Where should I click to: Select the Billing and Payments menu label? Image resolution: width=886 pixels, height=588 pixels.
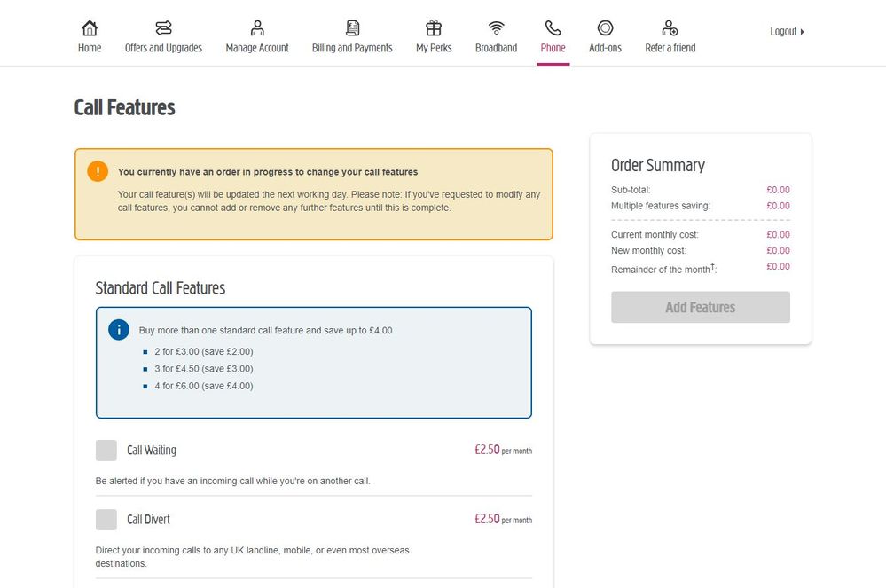[352, 48]
